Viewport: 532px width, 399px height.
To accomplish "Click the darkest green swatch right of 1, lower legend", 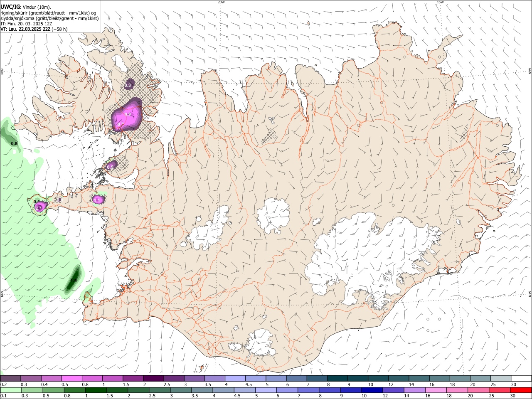I will click(x=96, y=390).
